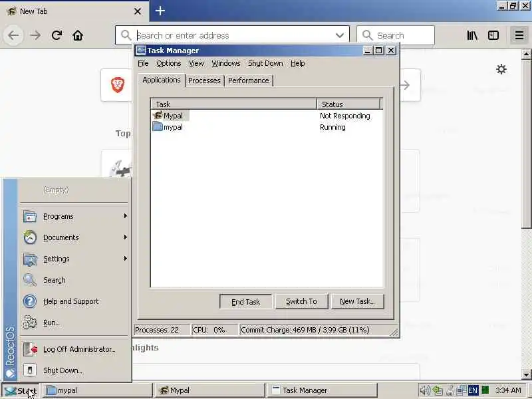Open the Task Manager Windows menu

pos(226,63)
